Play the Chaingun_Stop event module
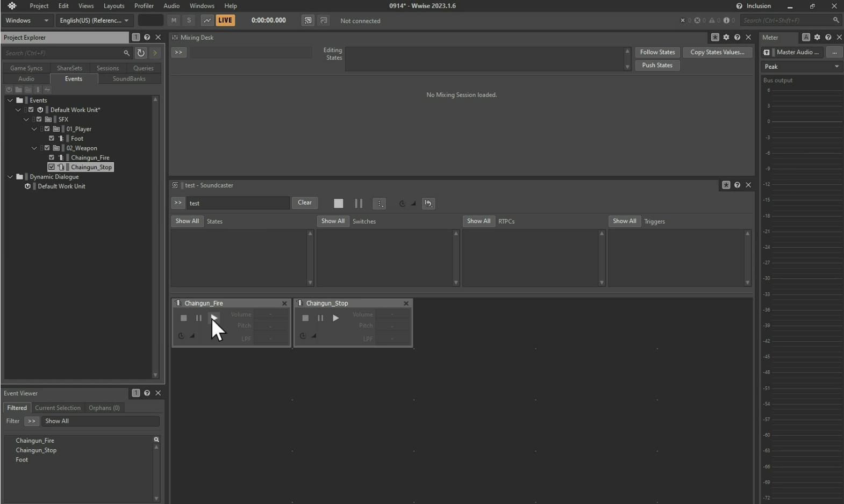 (x=335, y=318)
